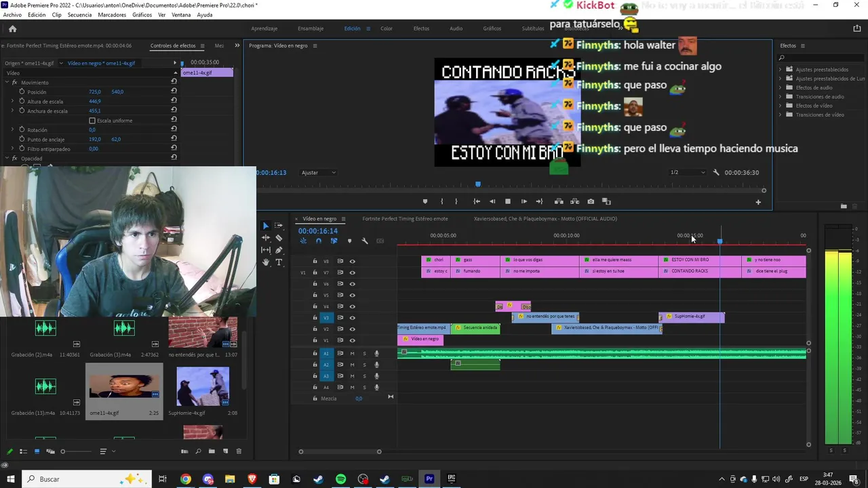Expand Efectos de audio folder
The image size is (868, 488).
[780, 87]
